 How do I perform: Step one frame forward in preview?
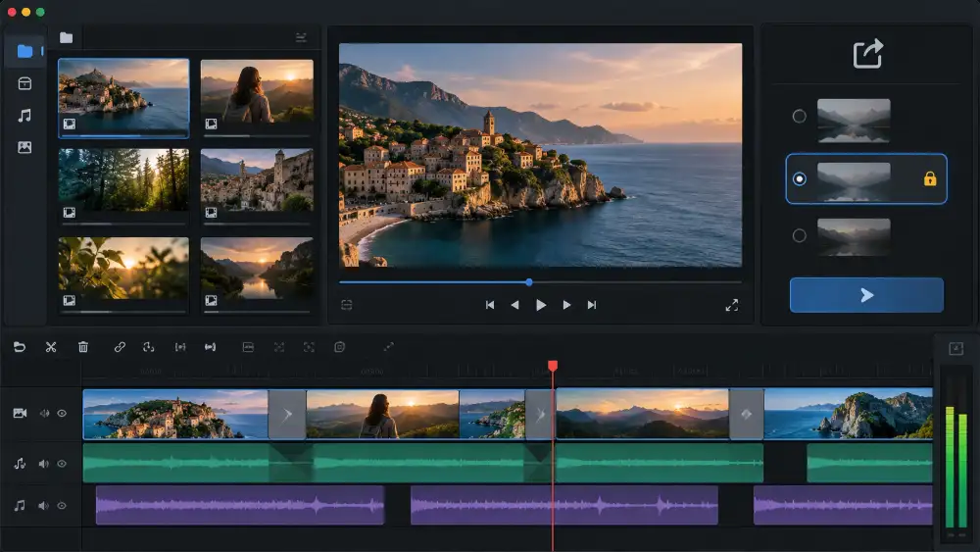pyautogui.click(x=566, y=305)
